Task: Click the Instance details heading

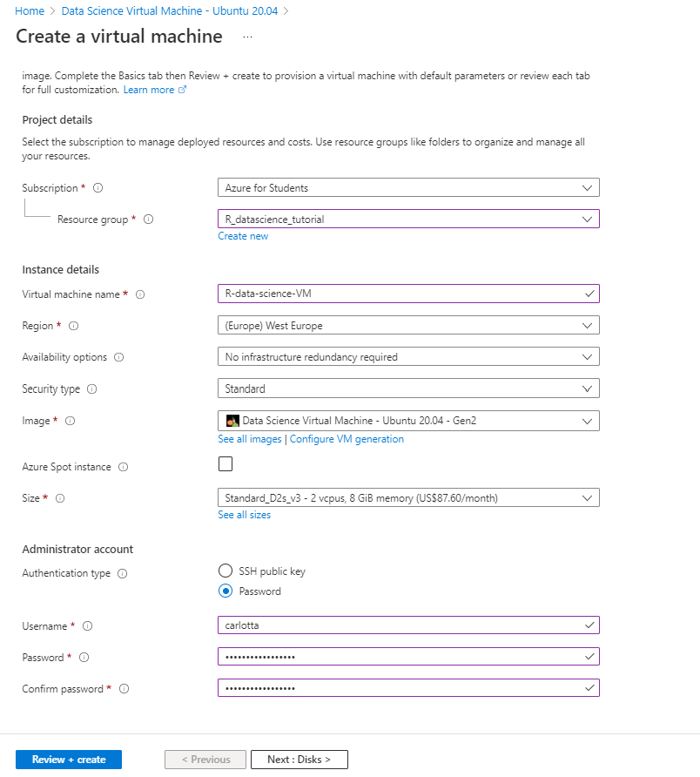Action: click(60, 269)
